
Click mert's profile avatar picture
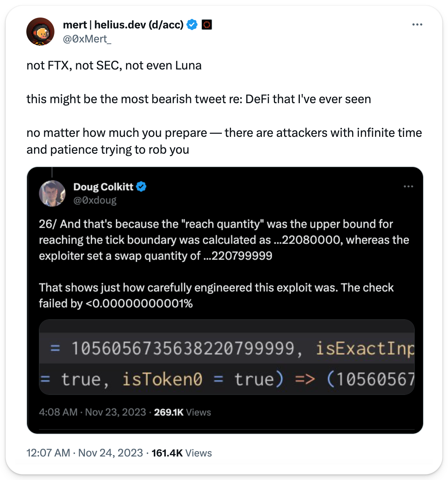pyautogui.click(x=40, y=32)
